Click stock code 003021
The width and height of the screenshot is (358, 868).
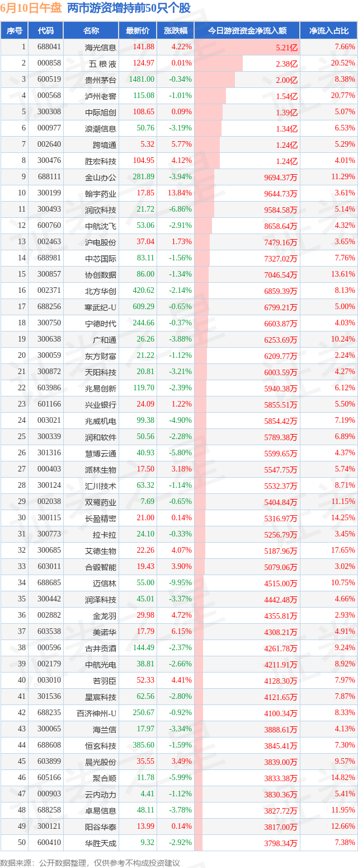(x=49, y=420)
